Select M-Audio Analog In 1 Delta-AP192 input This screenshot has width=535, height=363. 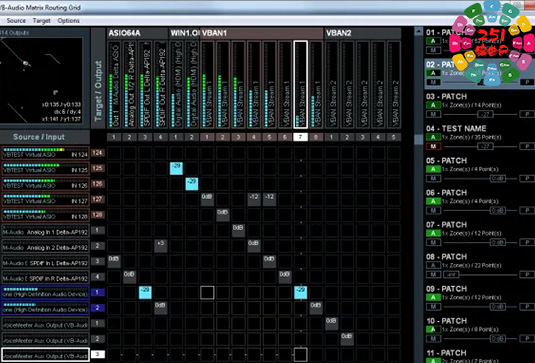[x=45, y=231]
